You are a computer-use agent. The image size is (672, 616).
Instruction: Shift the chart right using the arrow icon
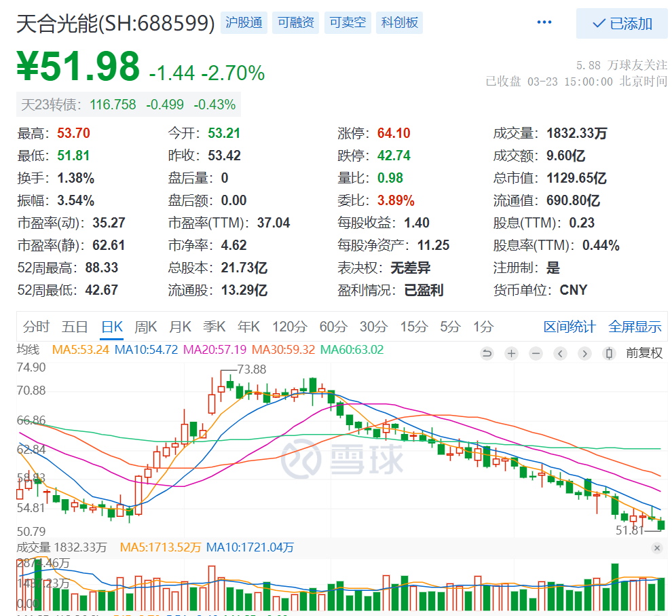coord(584,354)
